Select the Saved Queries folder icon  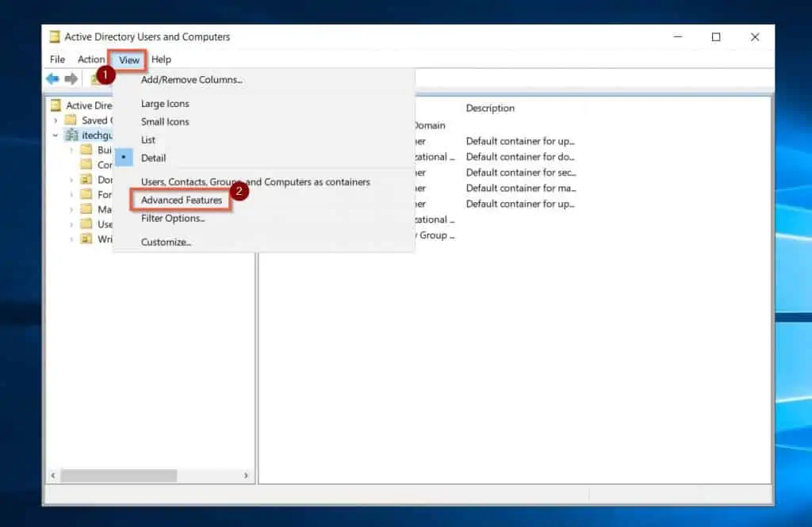71,120
